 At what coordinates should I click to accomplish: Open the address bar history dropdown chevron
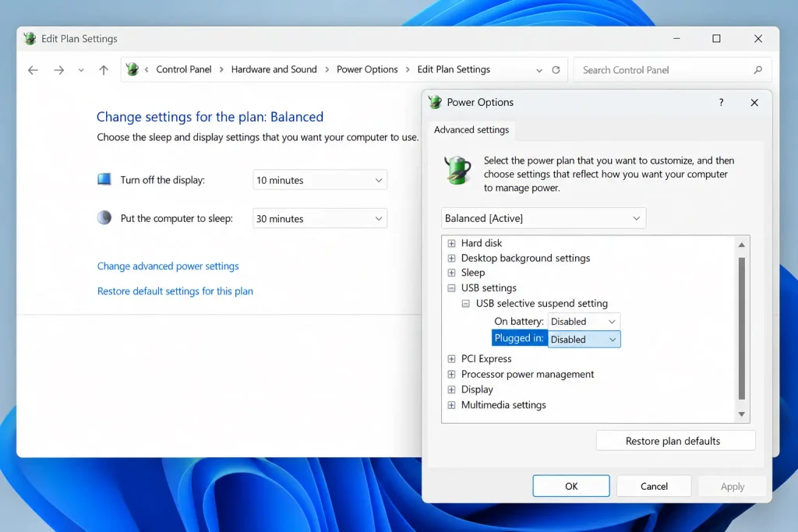(539, 70)
